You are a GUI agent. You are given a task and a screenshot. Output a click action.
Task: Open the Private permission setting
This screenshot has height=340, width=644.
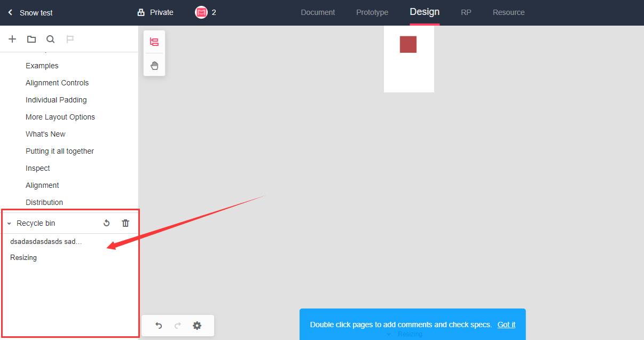155,12
